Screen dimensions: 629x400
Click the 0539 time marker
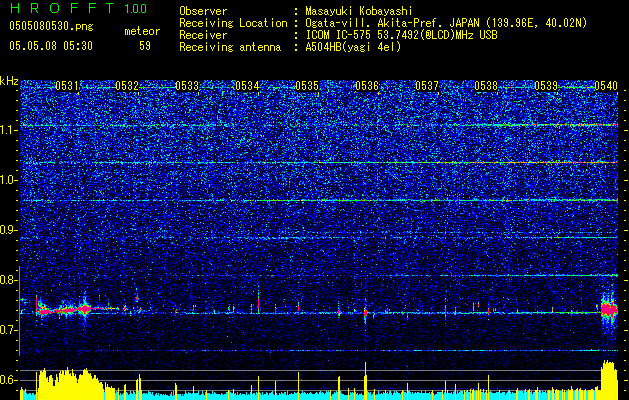546,86
